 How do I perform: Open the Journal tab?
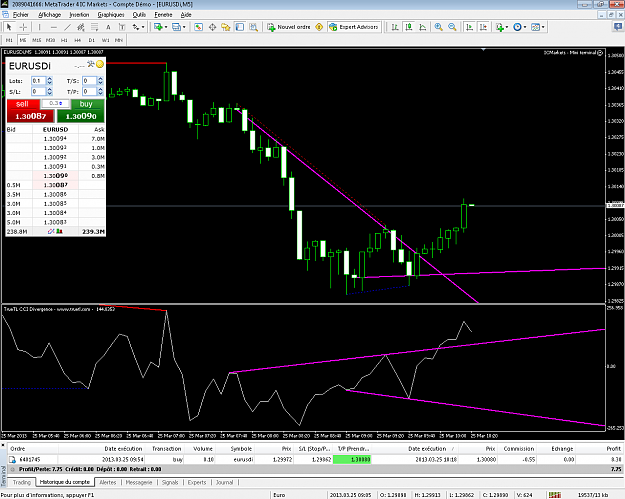[224, 482]
